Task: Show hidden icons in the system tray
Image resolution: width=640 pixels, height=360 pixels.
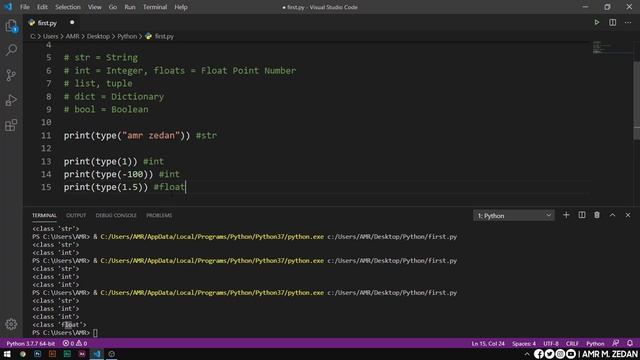Action: (527, 354)
